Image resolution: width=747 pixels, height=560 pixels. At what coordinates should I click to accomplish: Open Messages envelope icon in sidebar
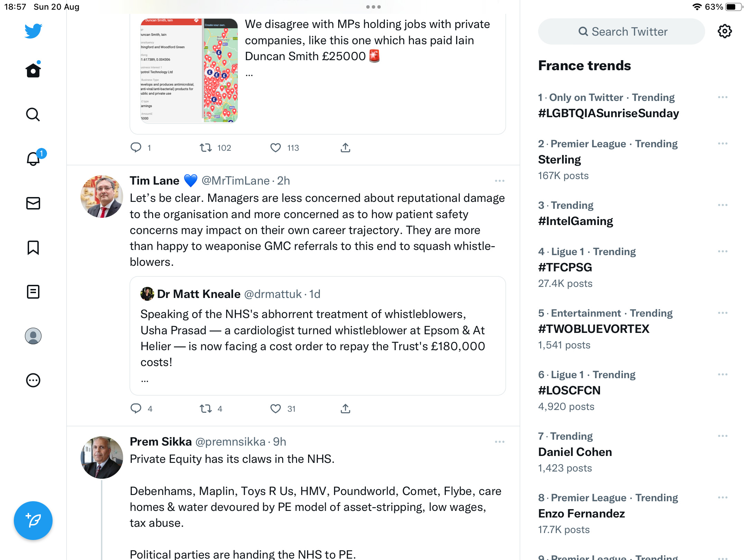[x=33, y=203]
